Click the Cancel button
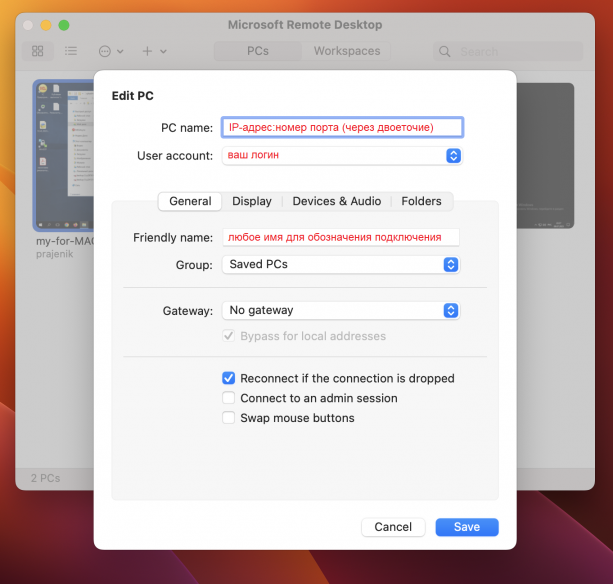The image size is (613, 584). coord(393,527)
